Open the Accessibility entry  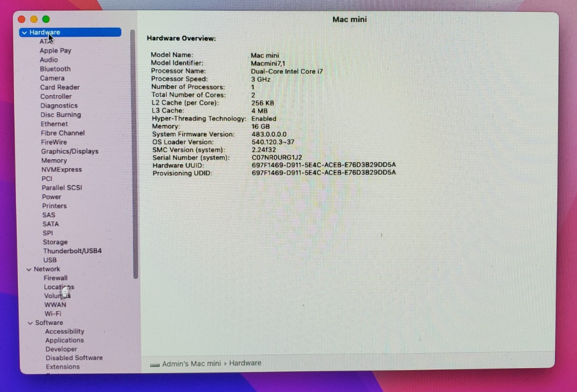pos(65,331)
